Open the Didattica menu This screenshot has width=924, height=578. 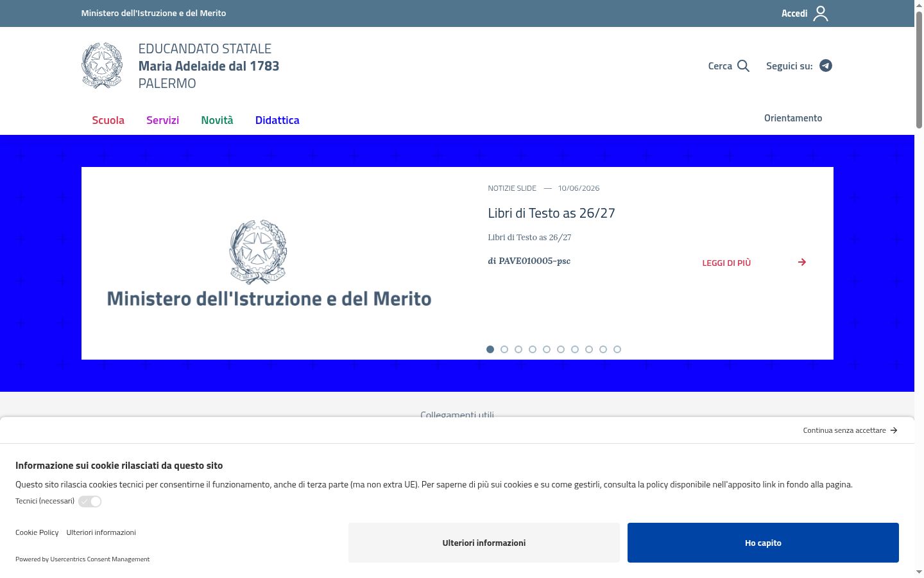click(277, 120)
